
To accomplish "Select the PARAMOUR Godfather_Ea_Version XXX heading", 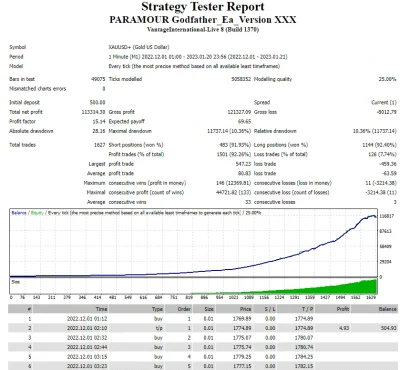I will point(203,20).
